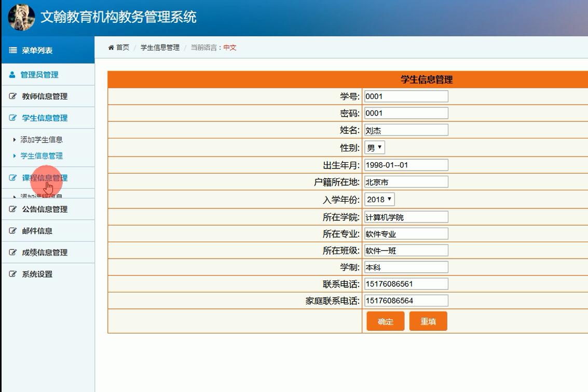Click the edit icon beside 公告信息管理
588x392 pixels.
(13, 209)
